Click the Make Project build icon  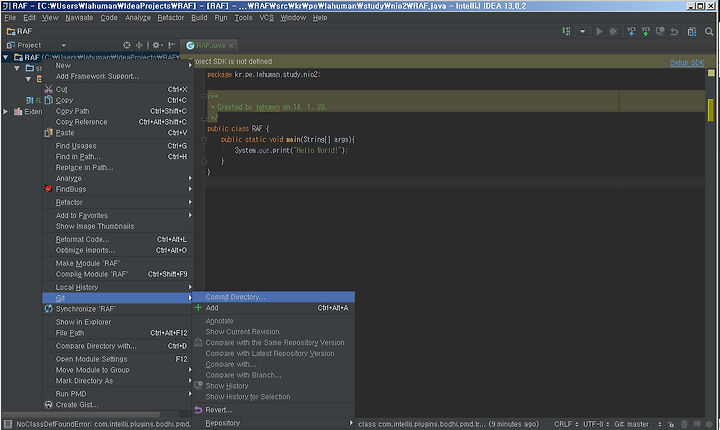tap(566, 31)
